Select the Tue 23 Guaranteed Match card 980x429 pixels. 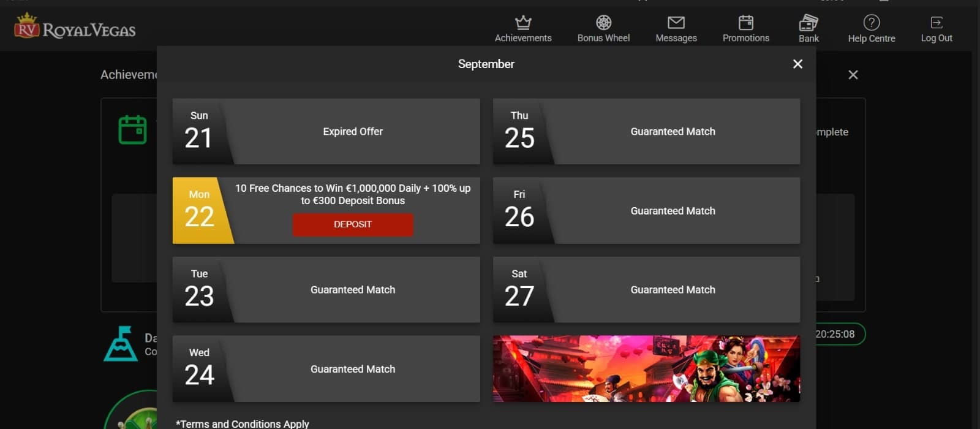pos(326,289)
